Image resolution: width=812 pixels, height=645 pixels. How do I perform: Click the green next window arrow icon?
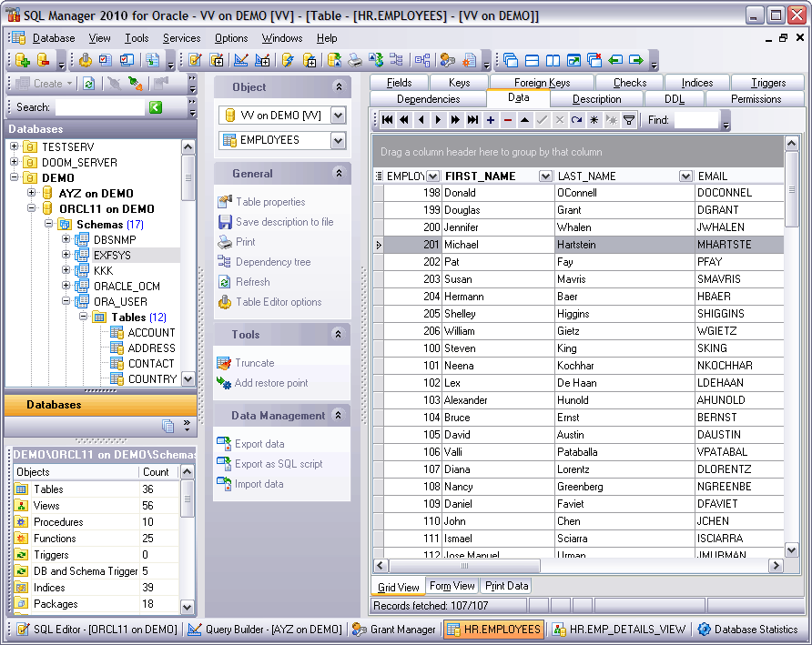pyautogui.click(x=636, y=60)
